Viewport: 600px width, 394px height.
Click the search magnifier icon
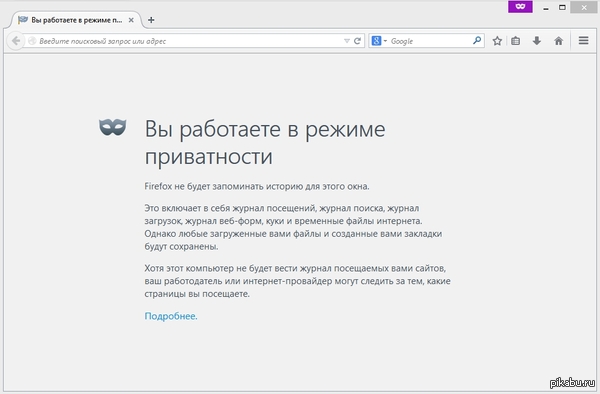pos(477,41)
